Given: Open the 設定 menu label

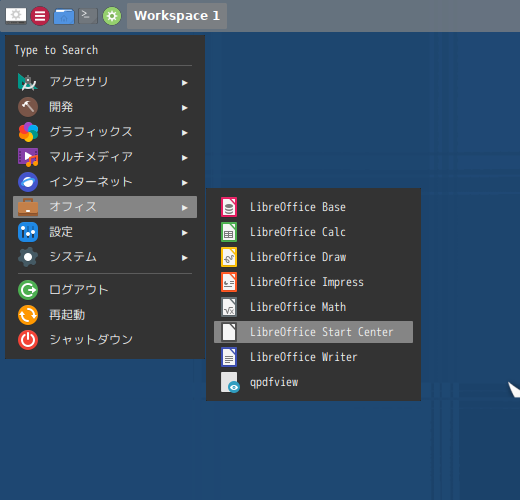Looking at the screenshot, I should [x=61, y=232].
